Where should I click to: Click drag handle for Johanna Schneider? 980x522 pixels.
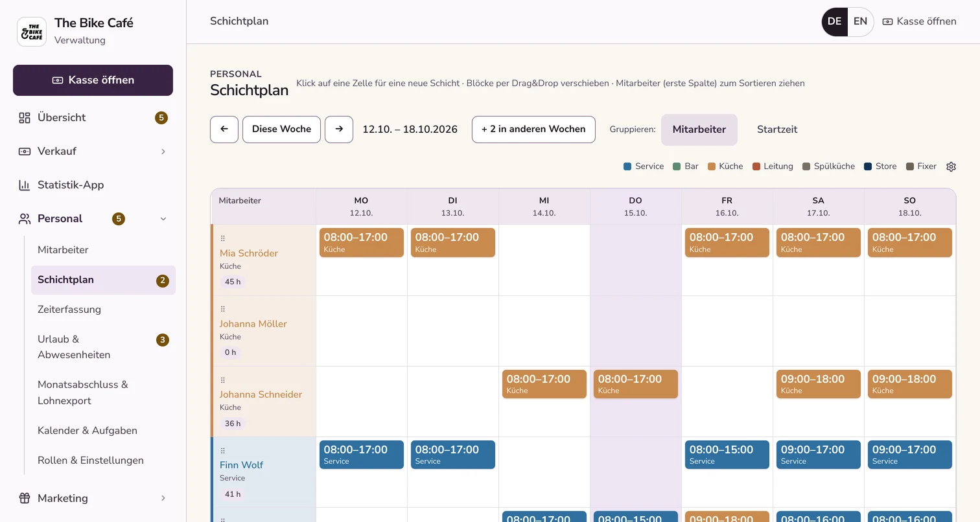click(x=223, y=380)
